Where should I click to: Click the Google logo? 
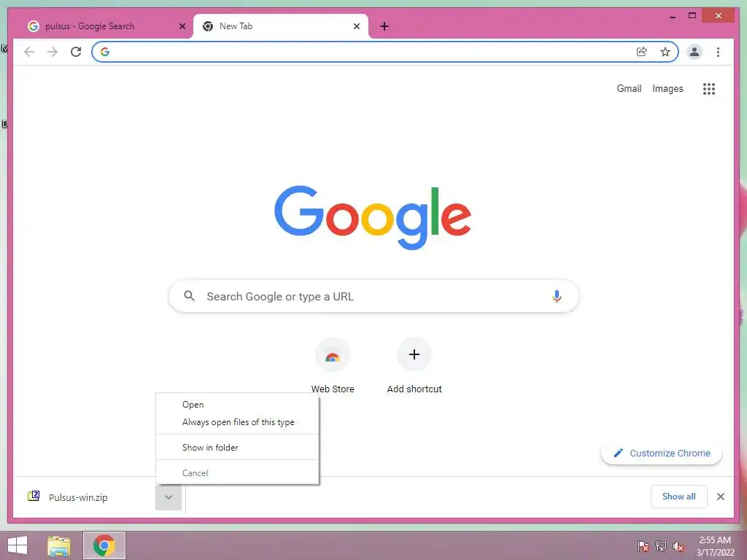[x=373, y=217]
